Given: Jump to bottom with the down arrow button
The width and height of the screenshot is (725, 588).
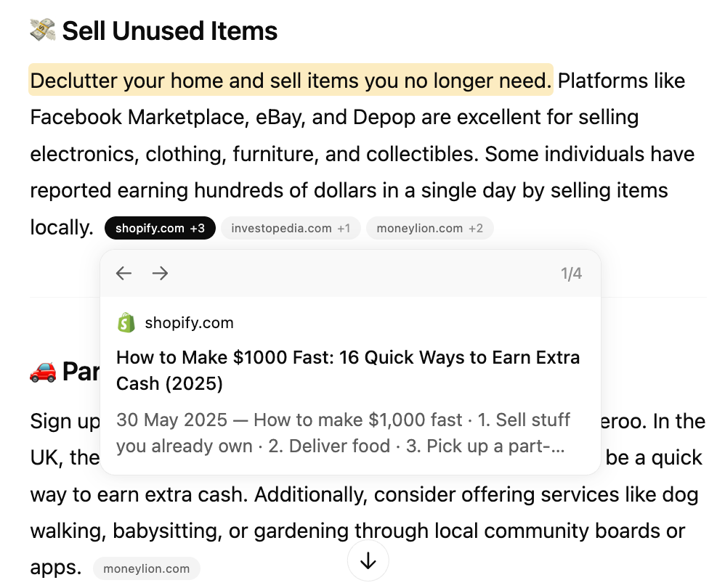Looking at the screenshot, I should coord(368,561).
